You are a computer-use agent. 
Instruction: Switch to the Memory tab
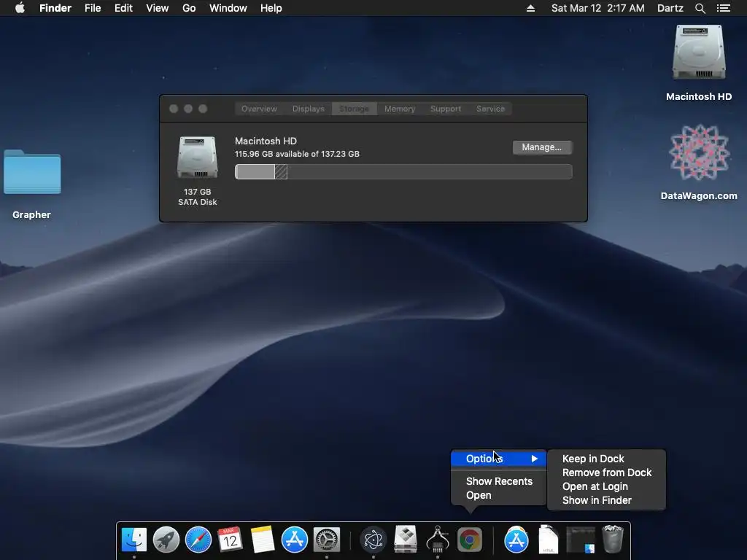[x=400, y=109]
